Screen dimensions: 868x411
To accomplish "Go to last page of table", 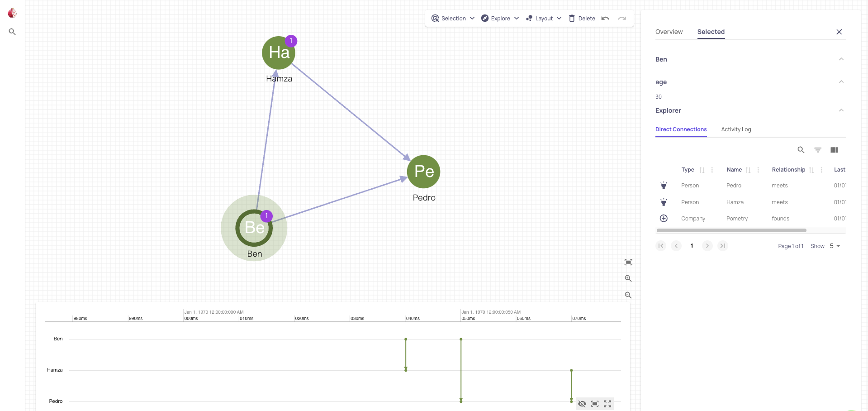I will (x=723, y=246).
